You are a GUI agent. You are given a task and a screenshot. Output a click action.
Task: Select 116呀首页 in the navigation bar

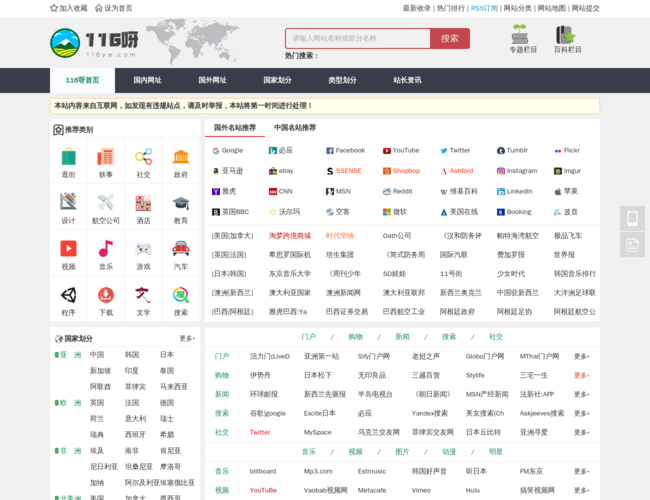(x=82, y=80)
